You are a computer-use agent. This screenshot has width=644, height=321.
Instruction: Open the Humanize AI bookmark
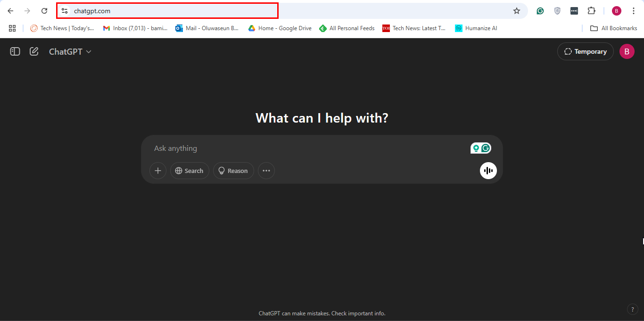tap(476, 28)
